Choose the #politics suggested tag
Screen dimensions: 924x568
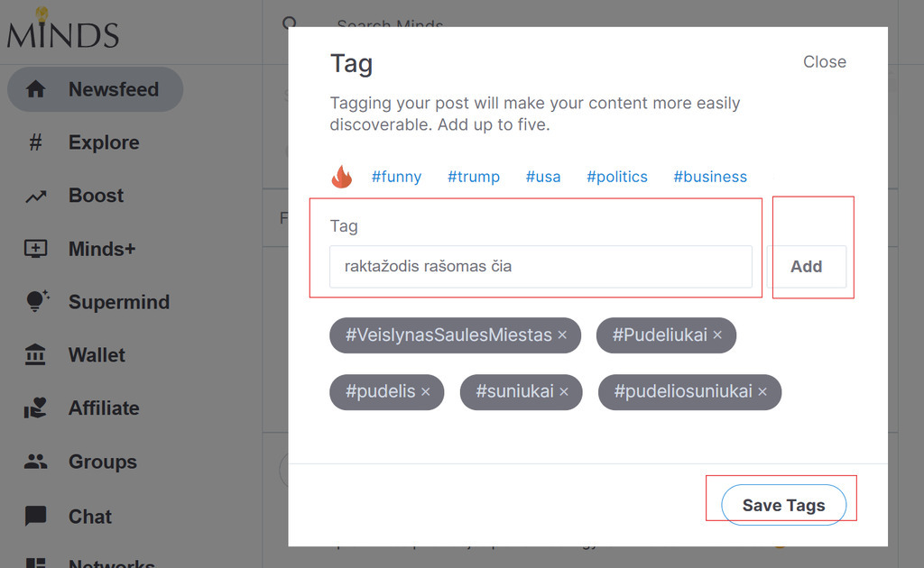click(x=617, y=177)
